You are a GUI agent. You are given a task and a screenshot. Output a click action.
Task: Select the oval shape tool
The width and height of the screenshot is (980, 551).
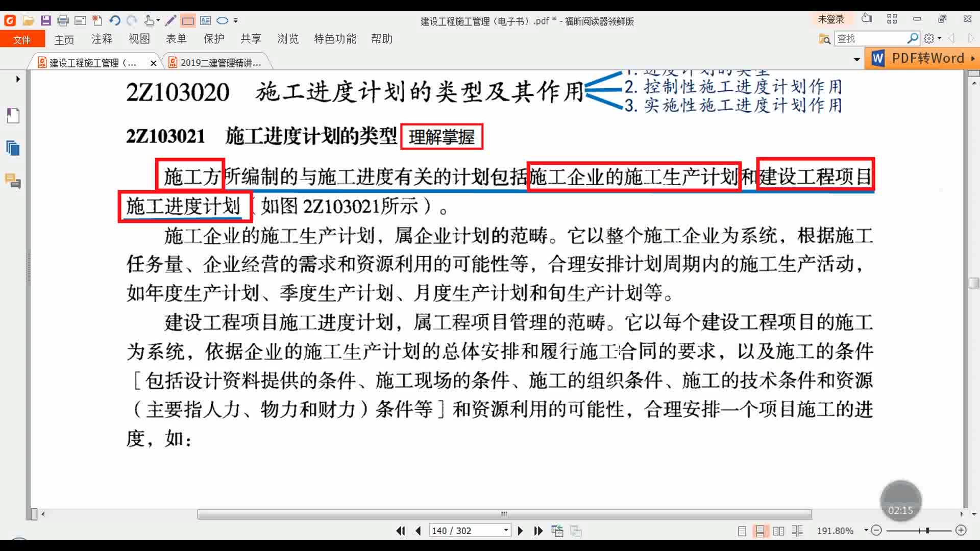[222, 20]
